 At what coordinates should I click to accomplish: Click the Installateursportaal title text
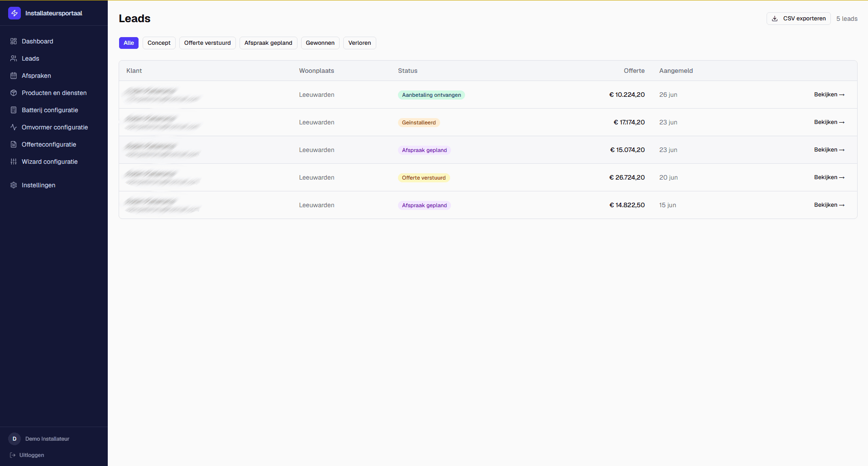click(53, 13)
